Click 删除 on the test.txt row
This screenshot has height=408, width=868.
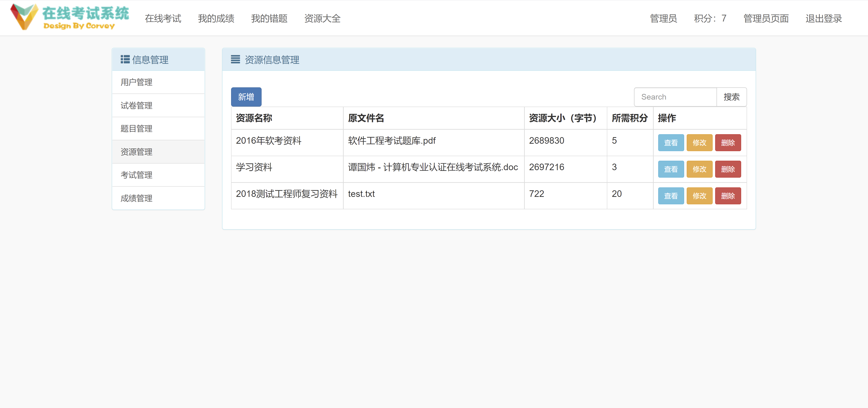coord(728,196)
